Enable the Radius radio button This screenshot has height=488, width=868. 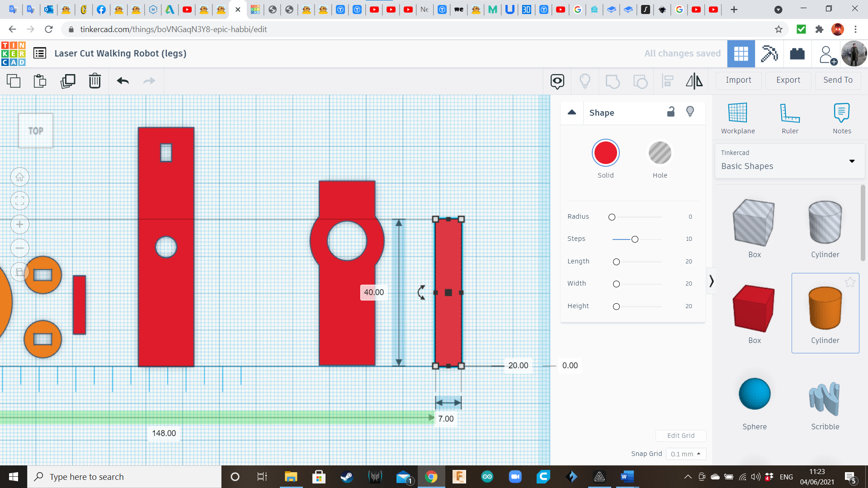611,217
